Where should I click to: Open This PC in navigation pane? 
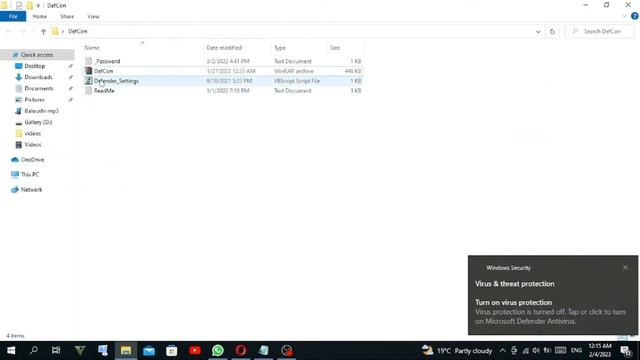30,174
